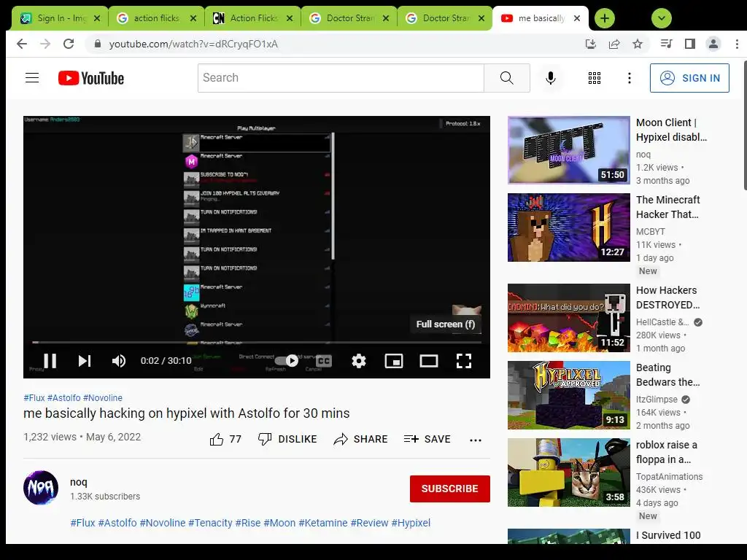Enter full screen mode
Image resolution: width=747 pixels, height=560 pixels.
[x=463, y=361]
